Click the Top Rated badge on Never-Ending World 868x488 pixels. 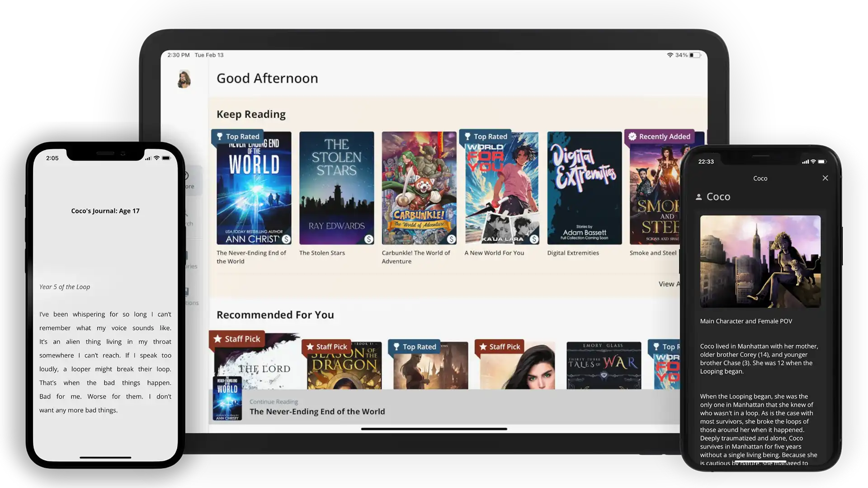tap(238, 136)
